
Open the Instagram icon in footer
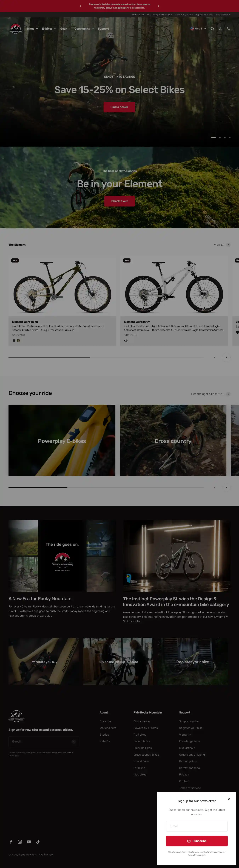pyautogui.click(x=20, y=841)
